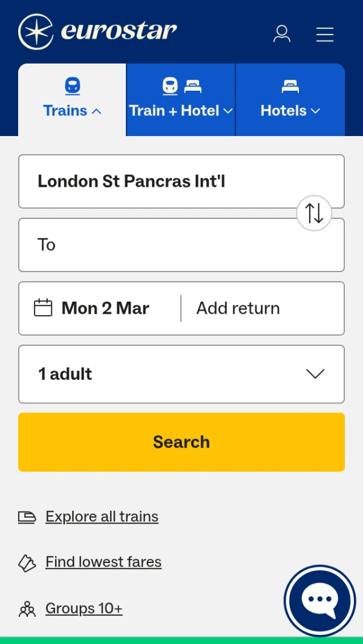Select the Trains tab

pos(72,100)
